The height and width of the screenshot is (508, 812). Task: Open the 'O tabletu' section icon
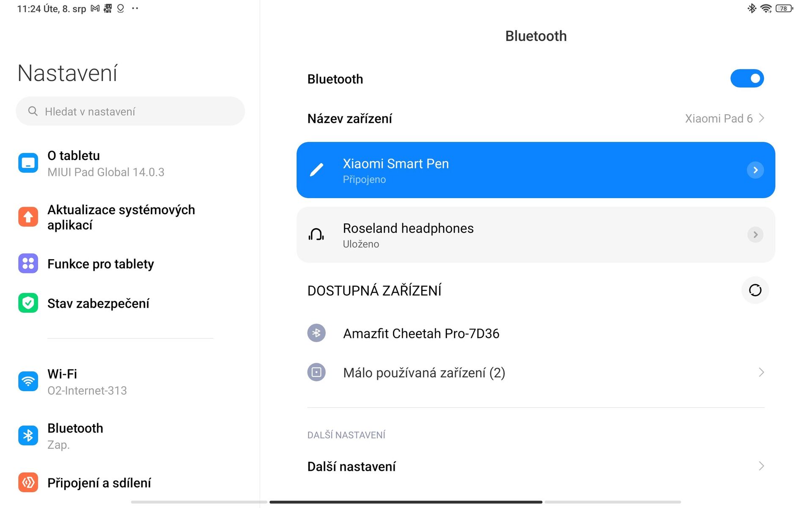tap(27, 163)
